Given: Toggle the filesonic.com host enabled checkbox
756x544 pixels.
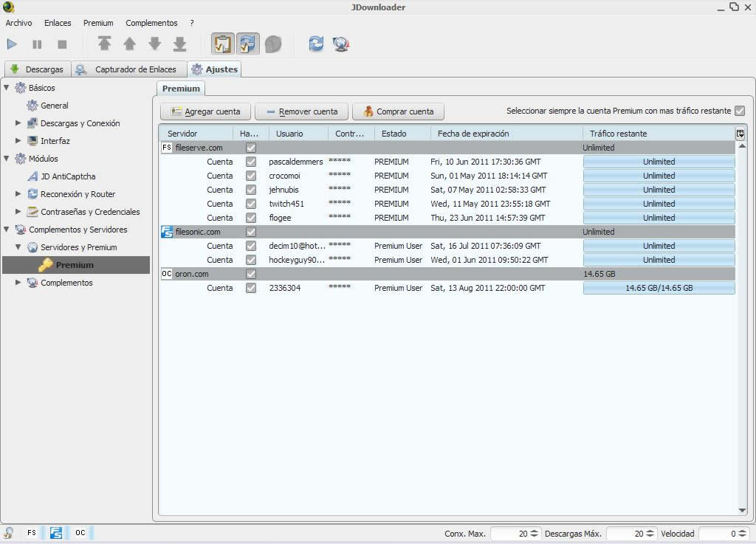Looking at the screenshot, I should coord(251,232).
